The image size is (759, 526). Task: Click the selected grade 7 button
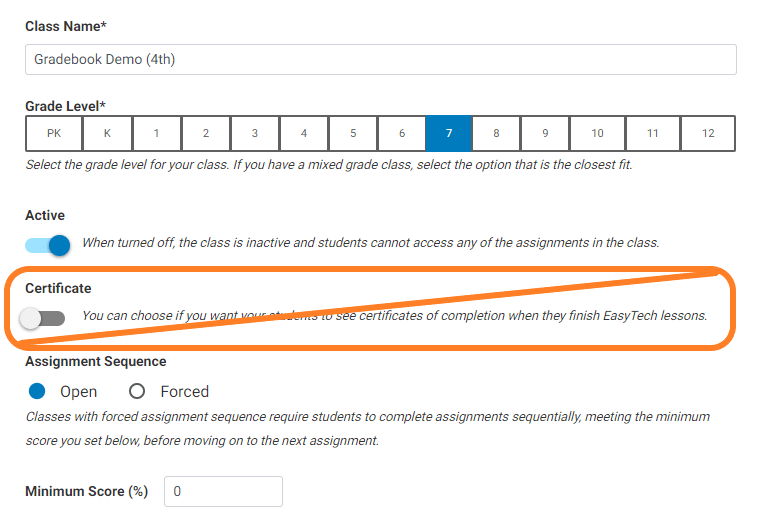pos(449,133)
